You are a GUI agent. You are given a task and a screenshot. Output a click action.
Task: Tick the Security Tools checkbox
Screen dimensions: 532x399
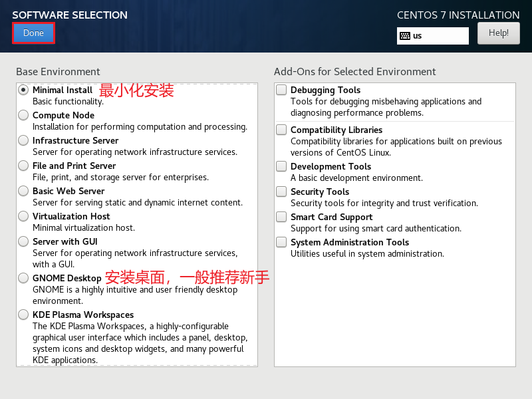tap(281, 192)
